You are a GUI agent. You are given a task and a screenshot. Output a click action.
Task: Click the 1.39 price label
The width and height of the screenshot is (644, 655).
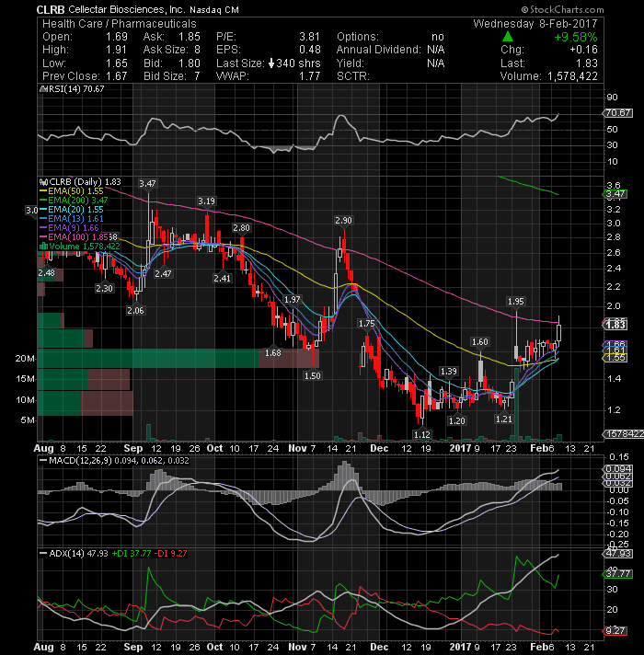point(449,371)
